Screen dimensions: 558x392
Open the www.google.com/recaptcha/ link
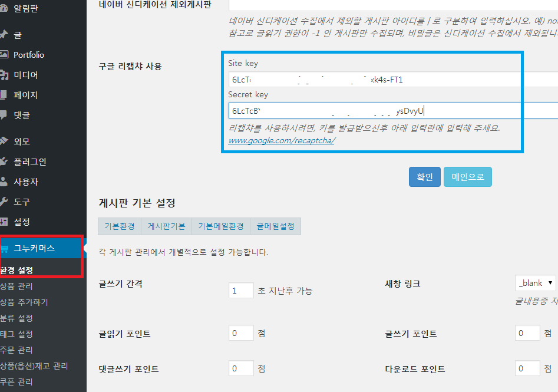[x=282, y=140]
